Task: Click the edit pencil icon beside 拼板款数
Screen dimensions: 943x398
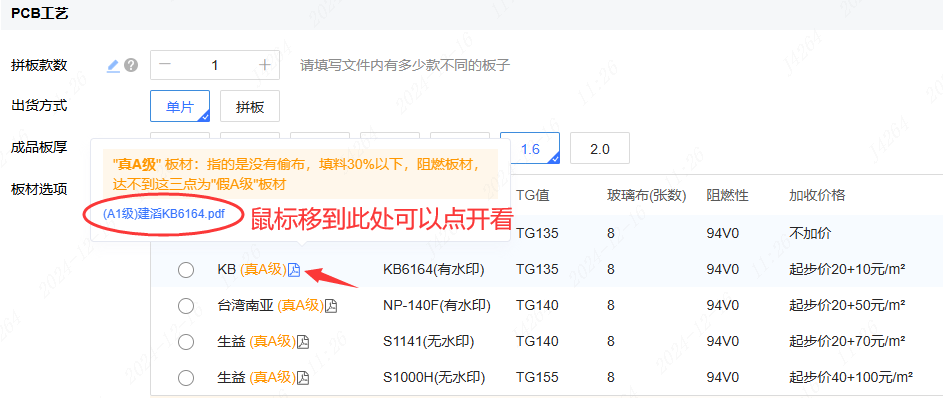Action: [x=113, y=66]
